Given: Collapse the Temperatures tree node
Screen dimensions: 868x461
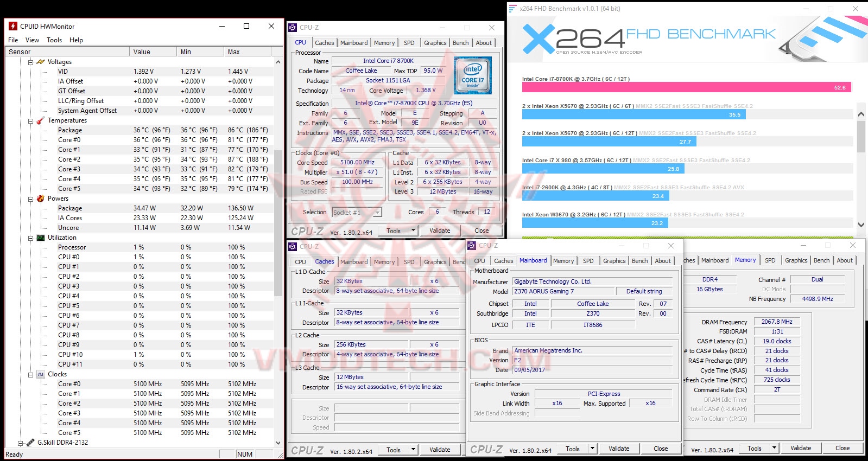Looking at the screenshot, I should coord(31,120).
